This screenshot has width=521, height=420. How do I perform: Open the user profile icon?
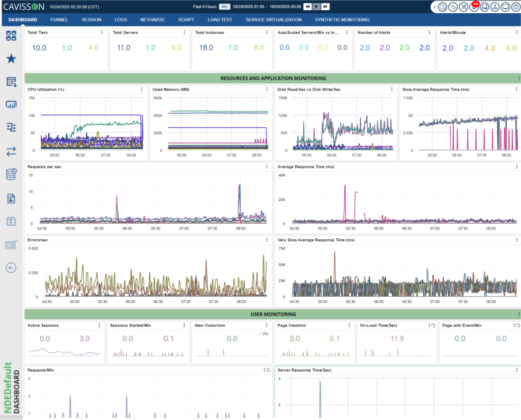click(x=495, y=7)
